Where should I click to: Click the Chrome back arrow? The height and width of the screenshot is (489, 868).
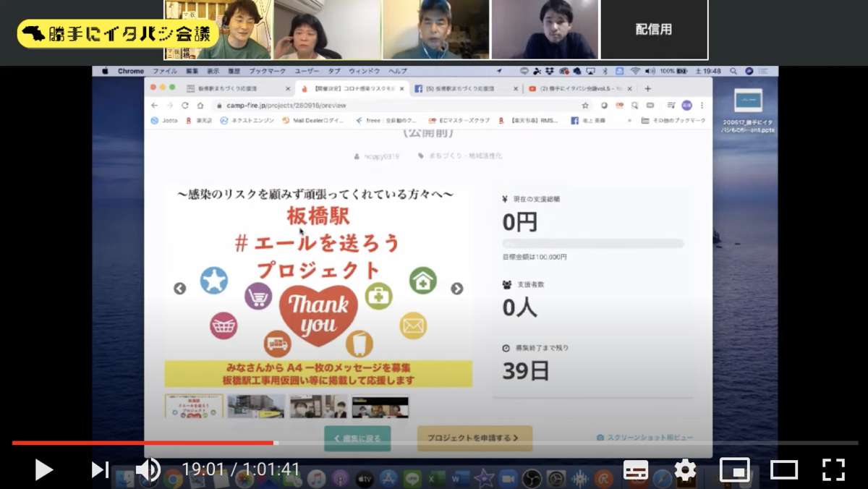155,106
